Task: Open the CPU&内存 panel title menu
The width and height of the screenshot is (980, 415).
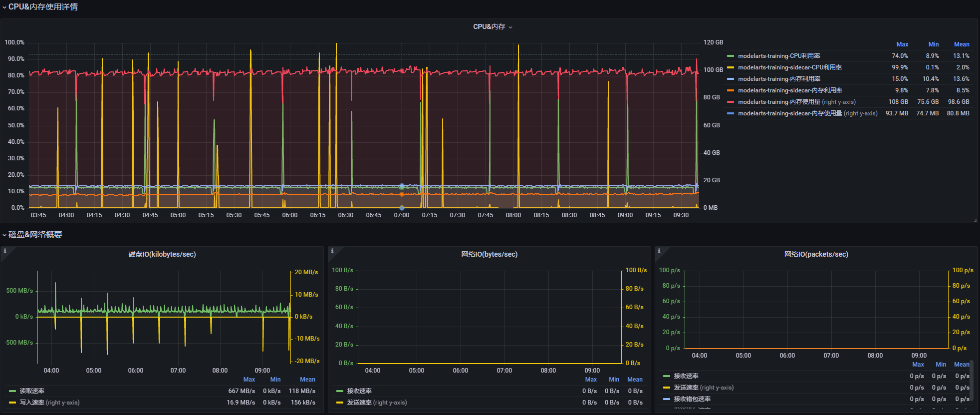Action: (x=492, y=27)
